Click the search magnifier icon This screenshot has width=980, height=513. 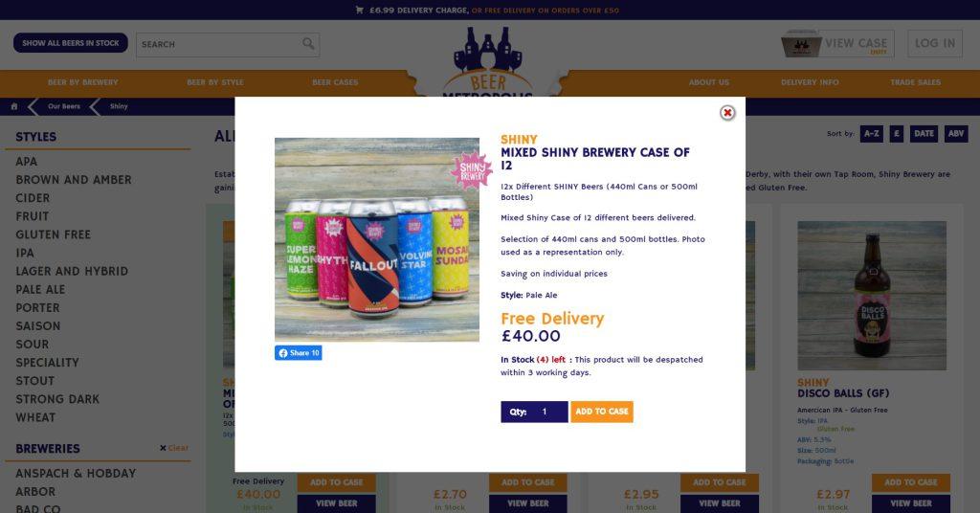tap(308, 44)
